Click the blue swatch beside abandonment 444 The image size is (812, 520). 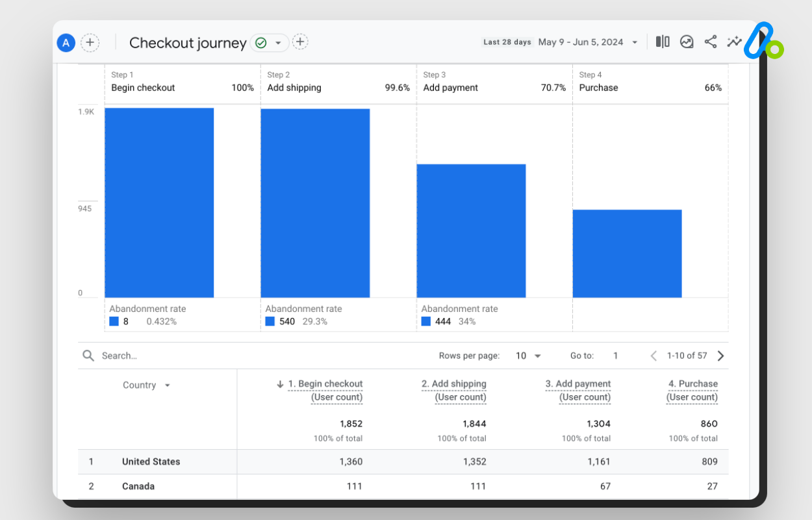click(425, 321)
